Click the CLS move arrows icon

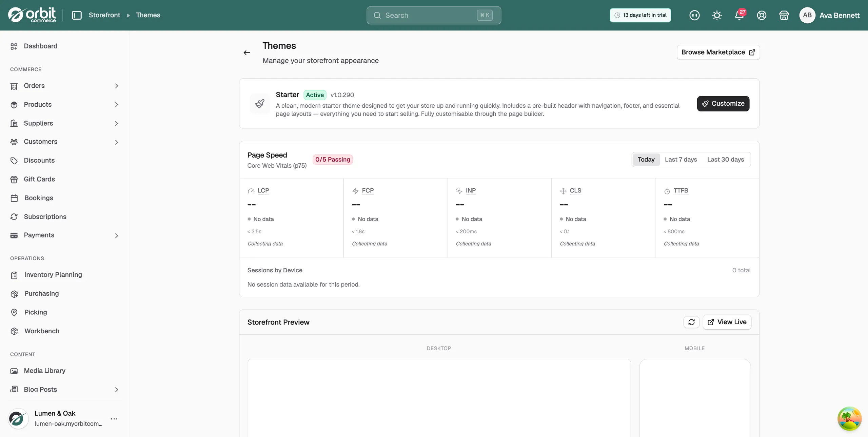563,191
